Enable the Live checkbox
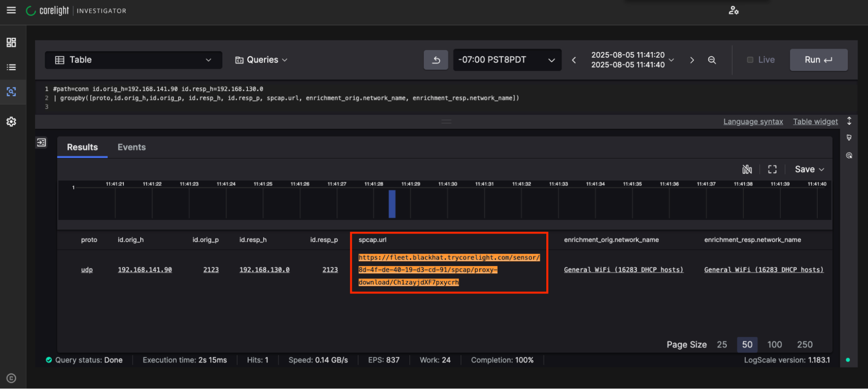Viewport: 868px width, 389px height. pos(750,60)
